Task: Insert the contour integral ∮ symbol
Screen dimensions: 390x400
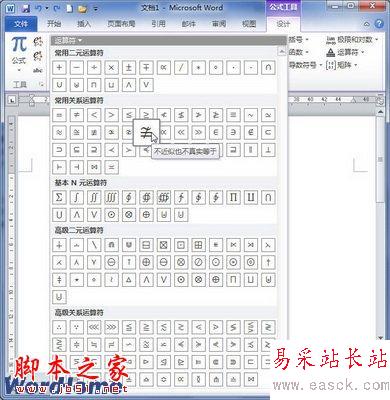Action: [129, 197]
